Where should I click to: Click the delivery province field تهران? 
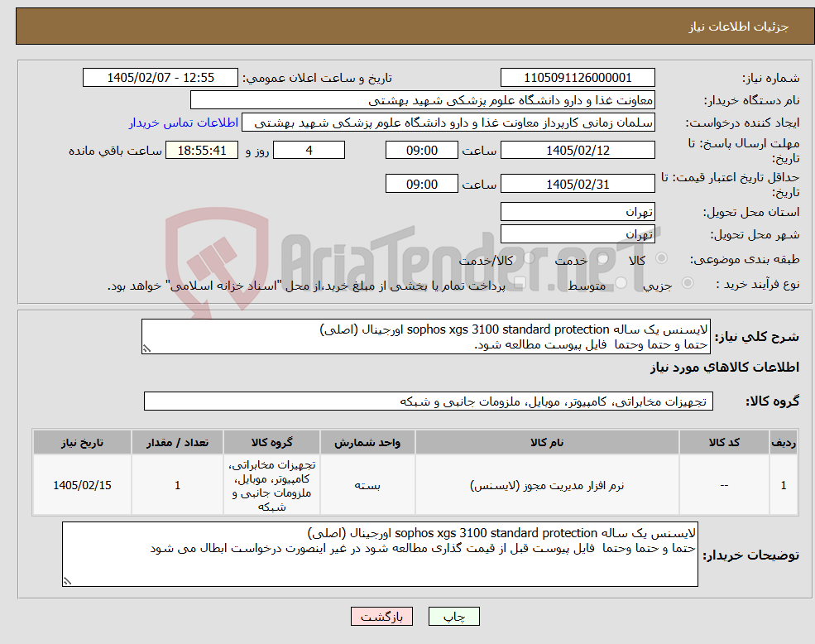point(578,212)
